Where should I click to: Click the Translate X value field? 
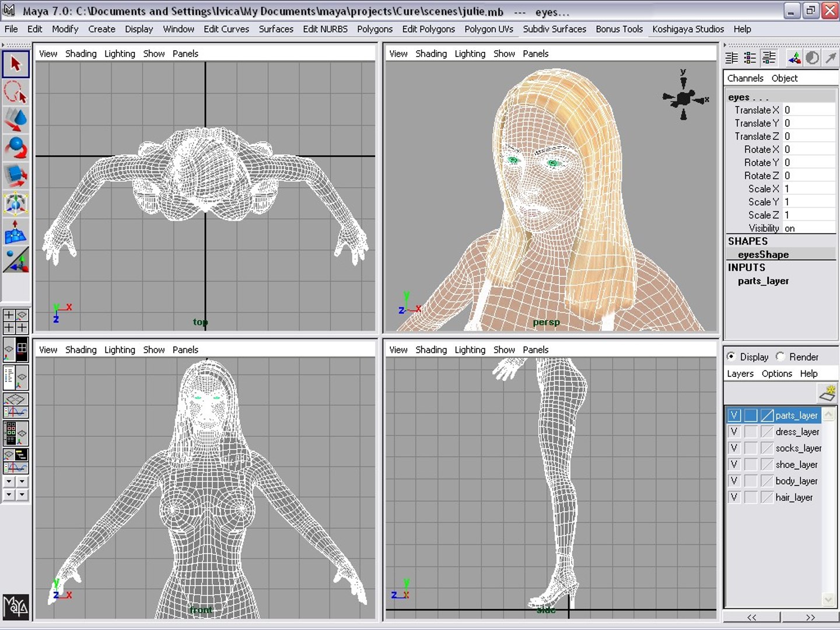(x=809, y=110)
